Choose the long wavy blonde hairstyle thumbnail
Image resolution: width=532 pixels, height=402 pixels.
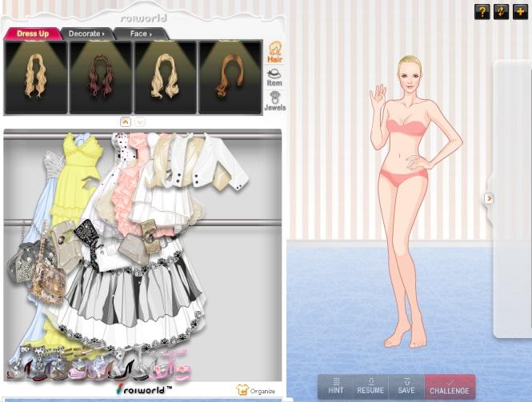pyautogui.click(x=36, y=77)
